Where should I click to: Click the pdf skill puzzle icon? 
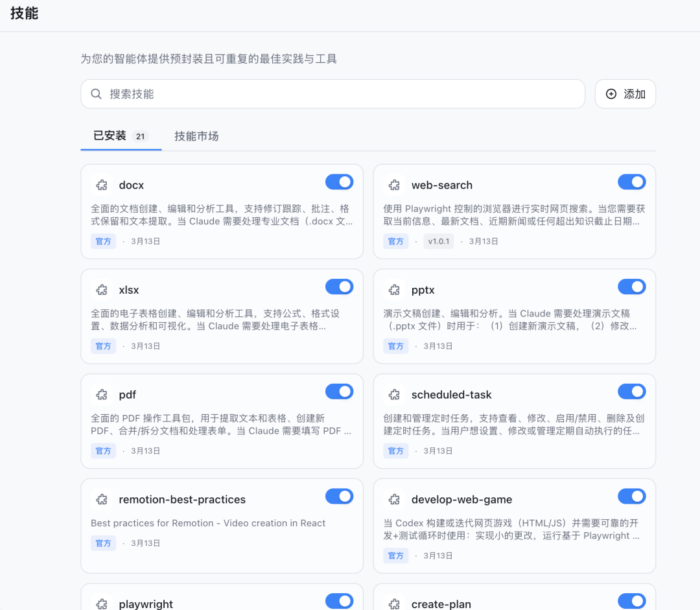click(102, 395)
